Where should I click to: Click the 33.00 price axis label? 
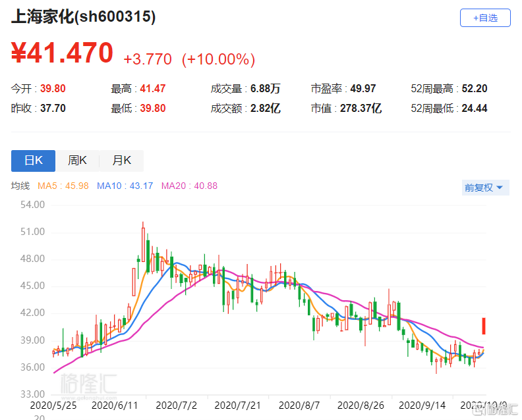point(33,394)
